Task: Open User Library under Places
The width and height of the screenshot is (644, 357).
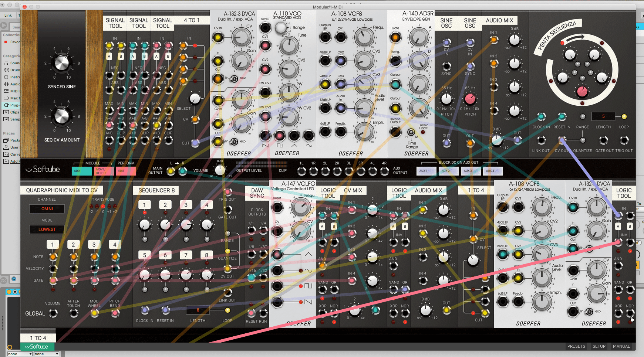Action: pos(12,147)
